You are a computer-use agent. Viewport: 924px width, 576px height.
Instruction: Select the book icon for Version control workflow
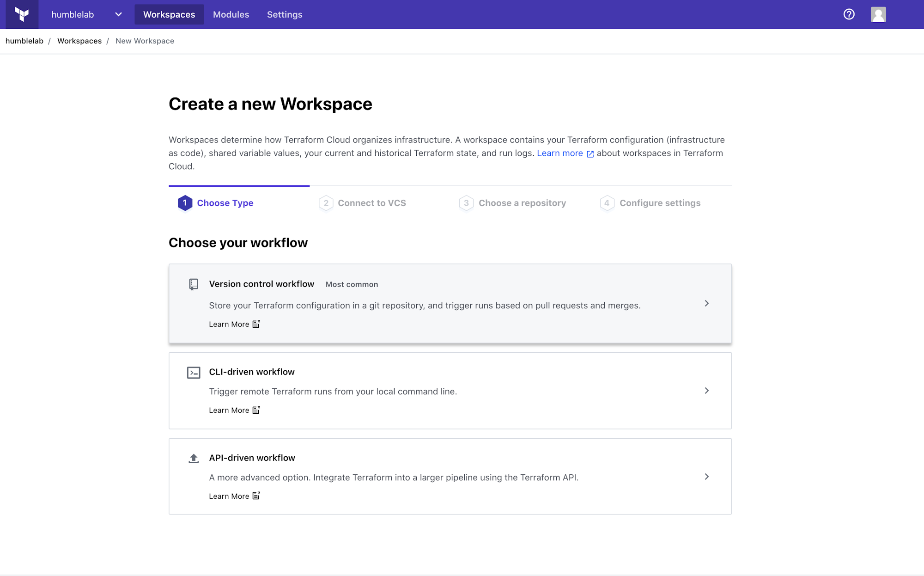tap(193, 284)
